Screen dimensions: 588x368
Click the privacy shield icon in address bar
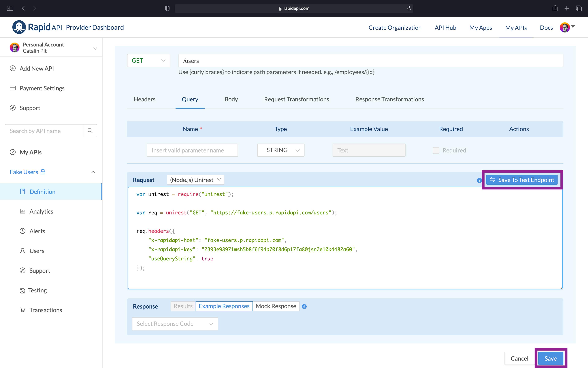pyautogui.click(x=167, y=8)
